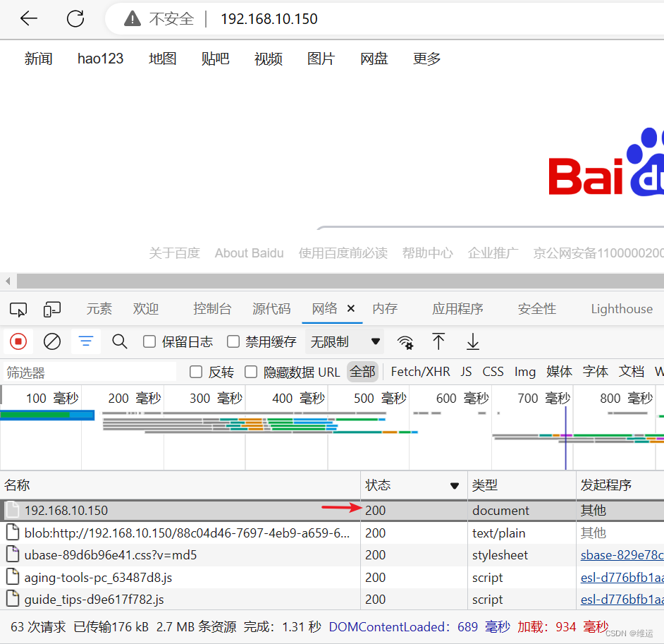Toggle the network filter funnel icon
Screen dimensions: 664x644
[86, 341]
